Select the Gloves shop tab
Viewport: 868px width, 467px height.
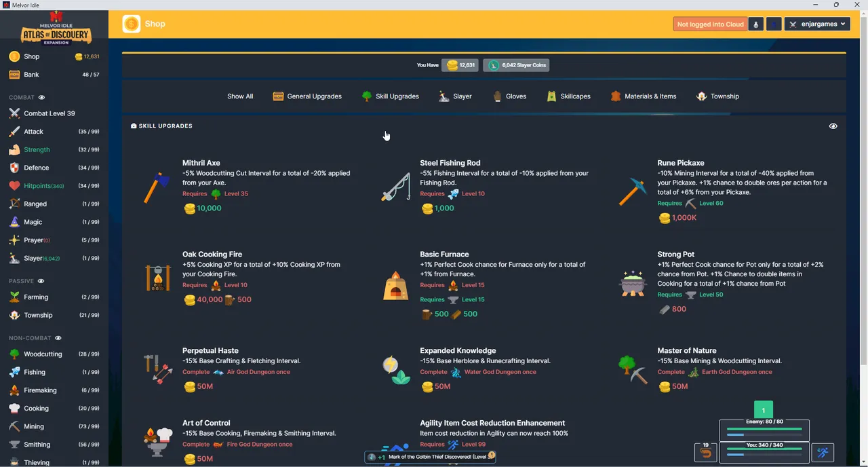509,96
